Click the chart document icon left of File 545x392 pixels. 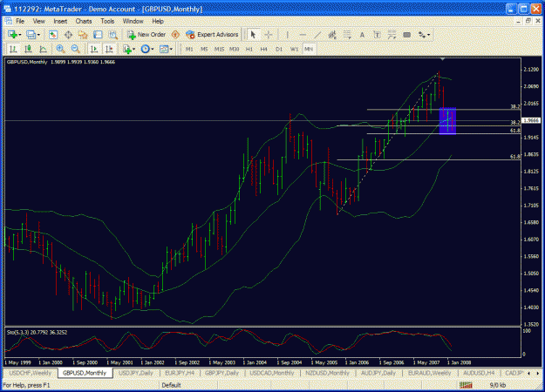click(x=8, y=21)
